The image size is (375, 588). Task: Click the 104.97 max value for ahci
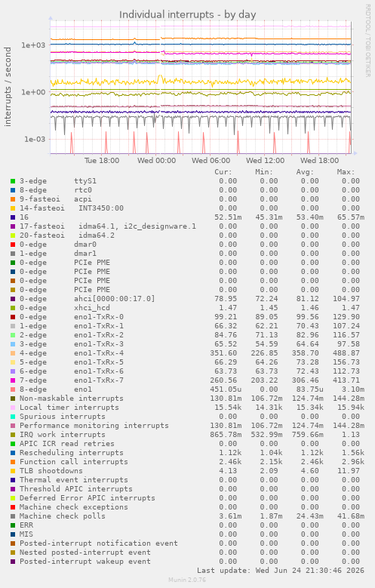(346, 299)
